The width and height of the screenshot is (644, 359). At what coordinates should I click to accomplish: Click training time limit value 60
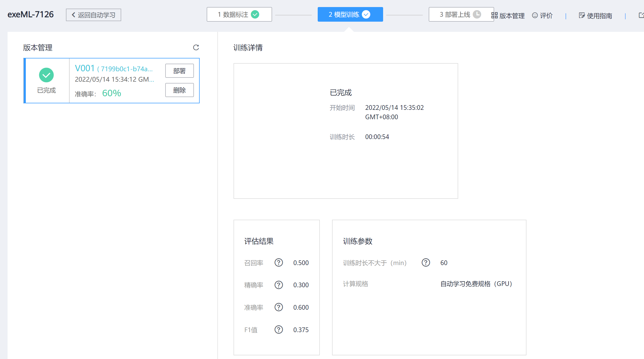click(x=444, y=263)
